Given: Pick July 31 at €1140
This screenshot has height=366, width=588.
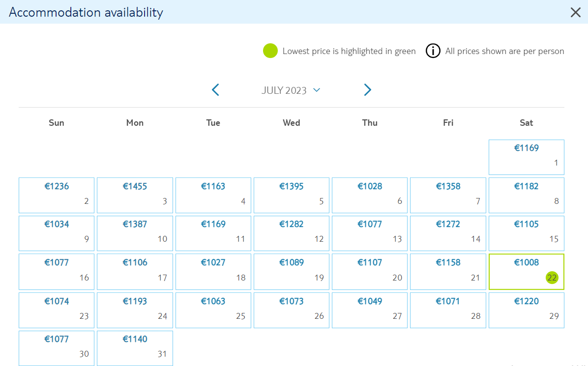Looking at the screenshot, I should click(x=135, y=348).
